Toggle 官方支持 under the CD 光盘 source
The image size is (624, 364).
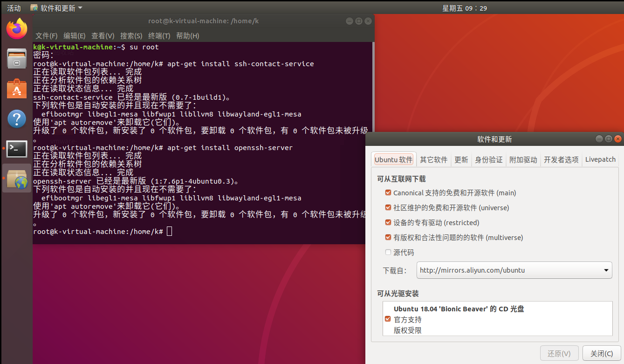(x=388, y=319)
